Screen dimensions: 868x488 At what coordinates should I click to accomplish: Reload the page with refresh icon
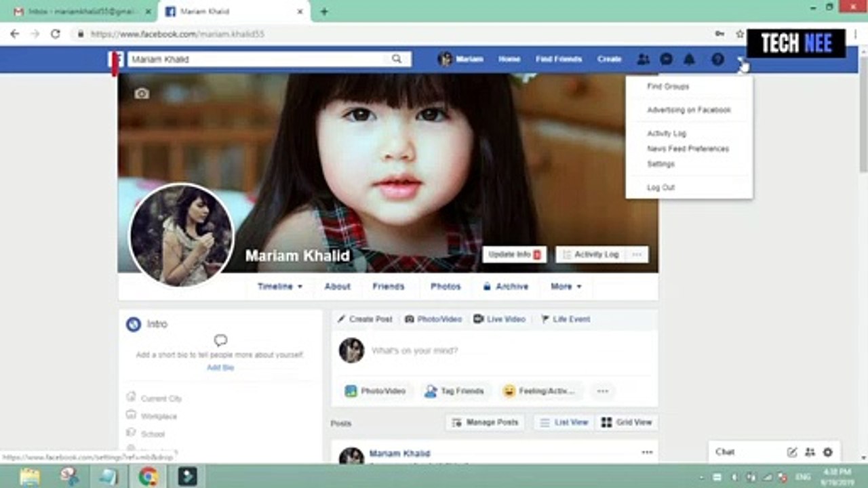pos(56,33)
